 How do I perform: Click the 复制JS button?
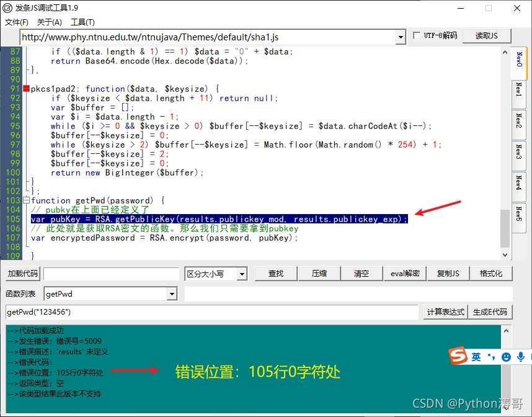[x=448, y=274]
